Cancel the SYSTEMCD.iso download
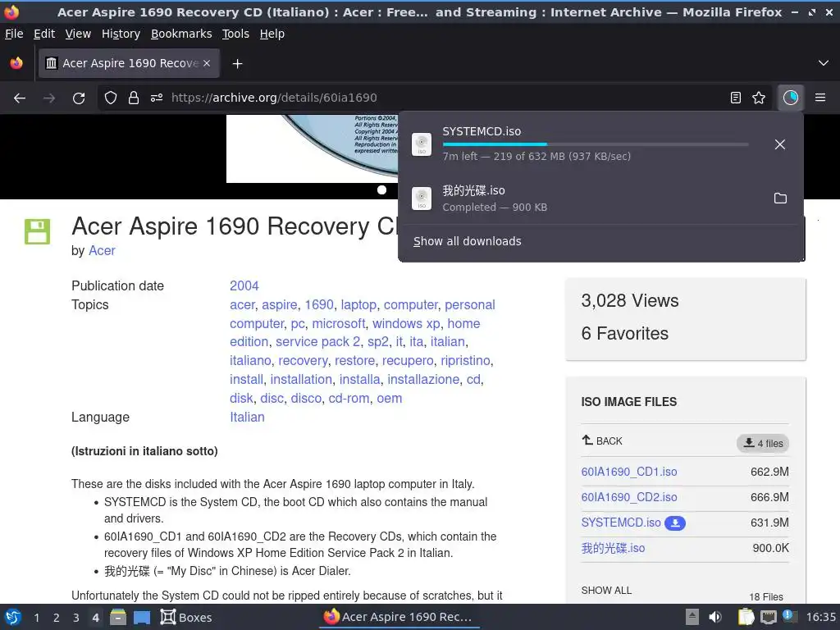Screen dimensions: 840x630 [x=780, y=144]
